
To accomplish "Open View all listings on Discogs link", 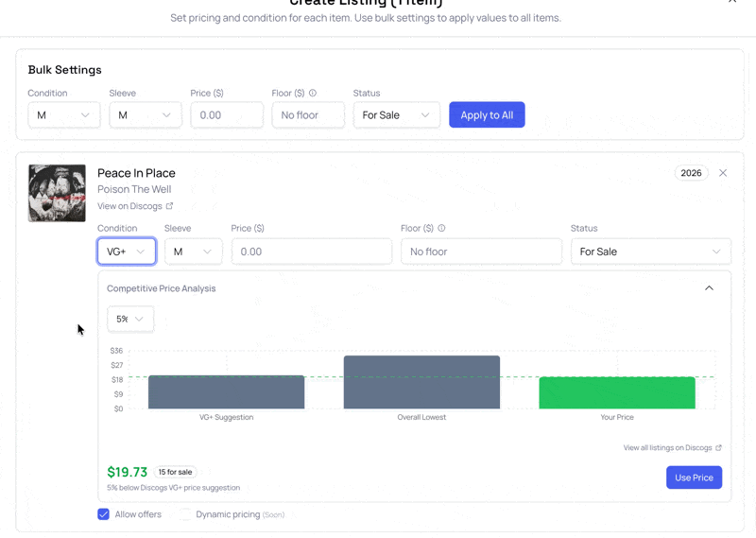I will (x=672, y=448).
